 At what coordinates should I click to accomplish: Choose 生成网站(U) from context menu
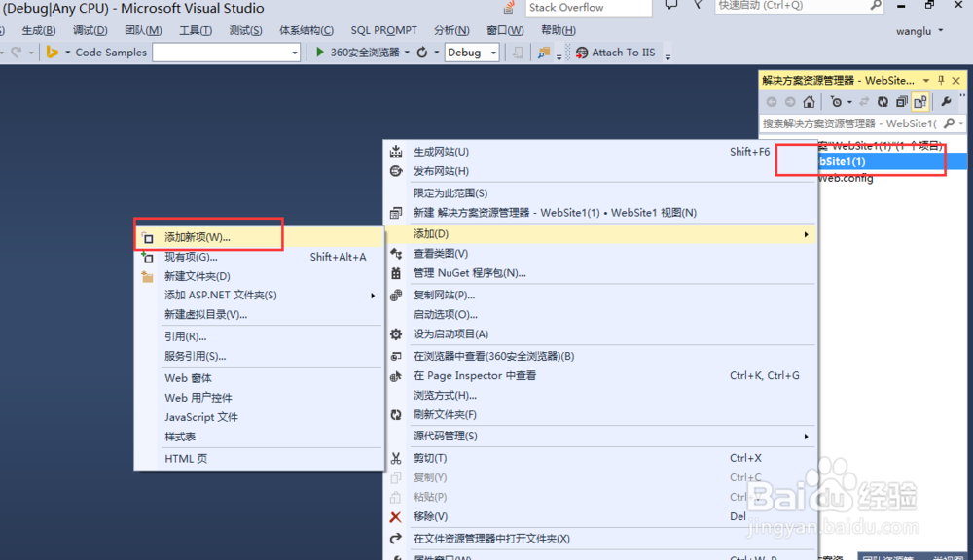click(x=599, y=152)
